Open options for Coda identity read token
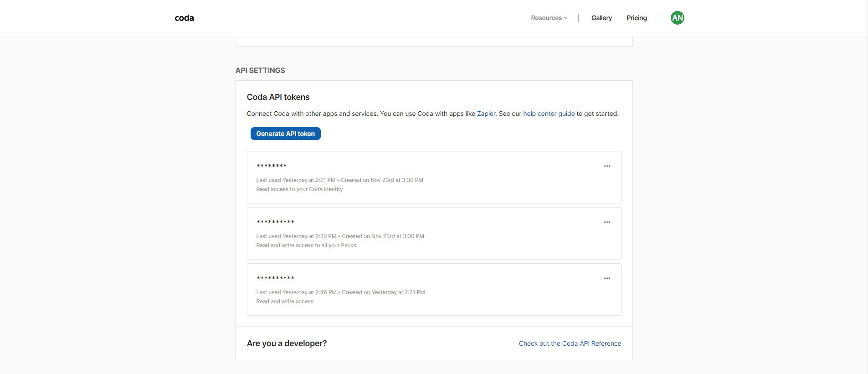 tap(607, 166)
